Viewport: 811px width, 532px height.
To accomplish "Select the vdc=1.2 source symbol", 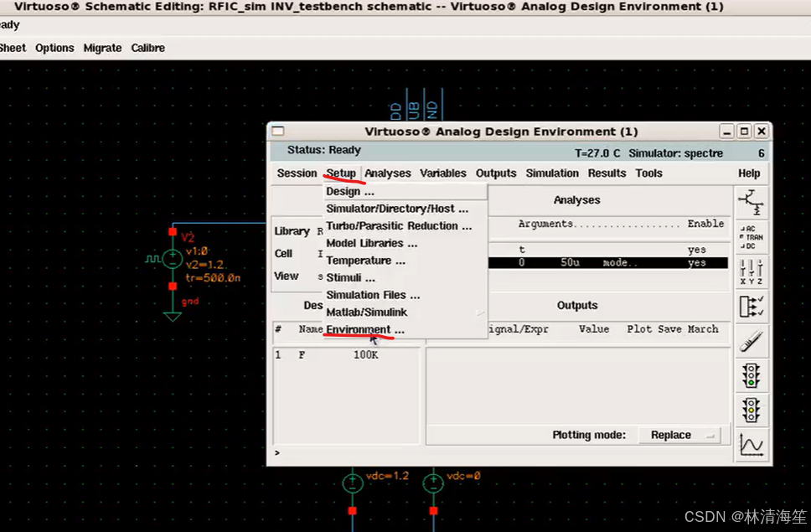I will coord(352,483).
